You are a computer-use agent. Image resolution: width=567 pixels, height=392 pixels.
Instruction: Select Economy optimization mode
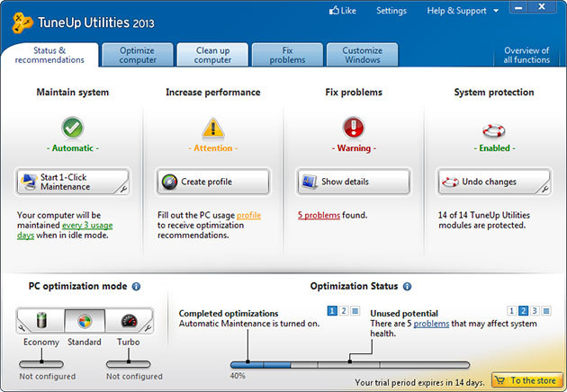(x=40, y=320)
